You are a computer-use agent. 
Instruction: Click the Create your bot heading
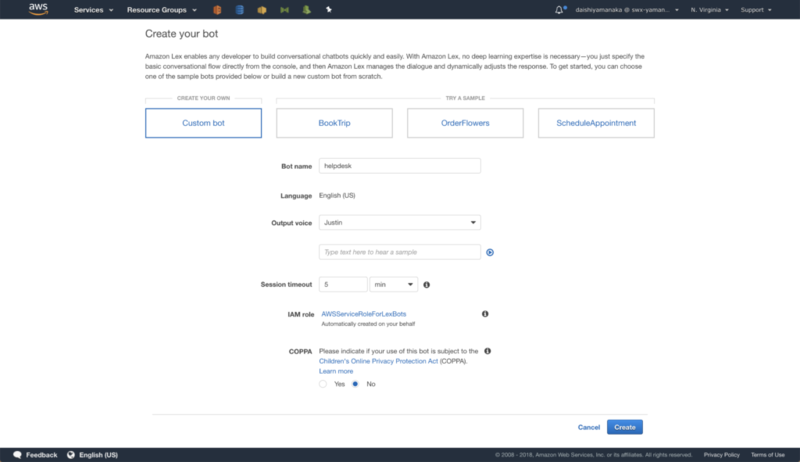pyautogui.click(x=181, y=34)
